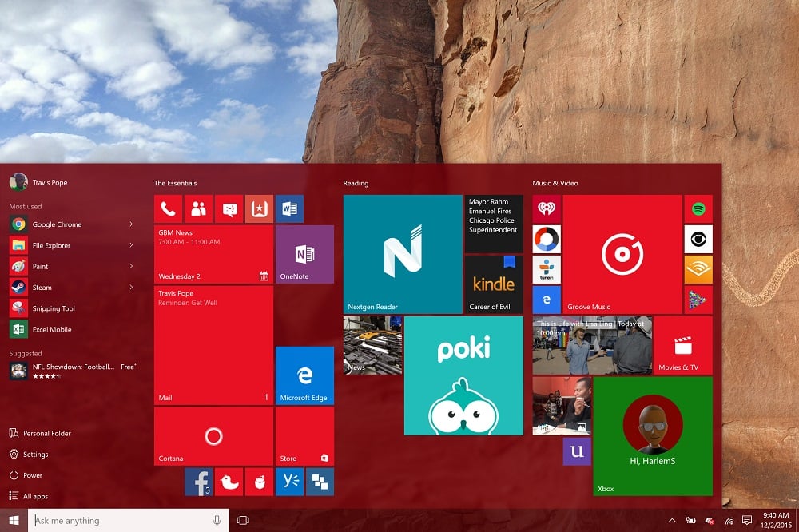Viewport: 799px width, 532px height.
Task: Click the Travis Pope account name
Action: [x=50, y=182]
